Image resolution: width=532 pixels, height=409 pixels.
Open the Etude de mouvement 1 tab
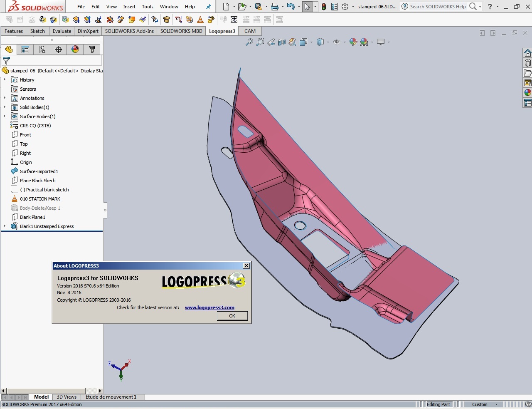click(x=111, y=397)
